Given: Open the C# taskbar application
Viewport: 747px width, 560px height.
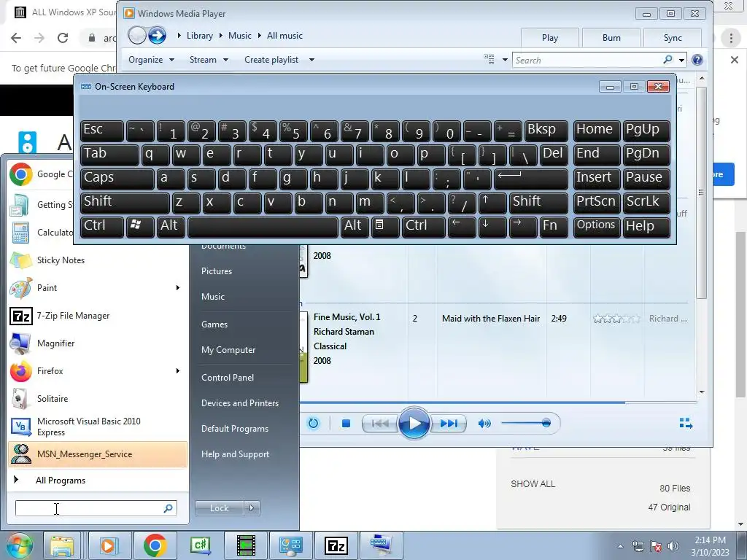Looking at the screenshot, I should coord(200,545).
